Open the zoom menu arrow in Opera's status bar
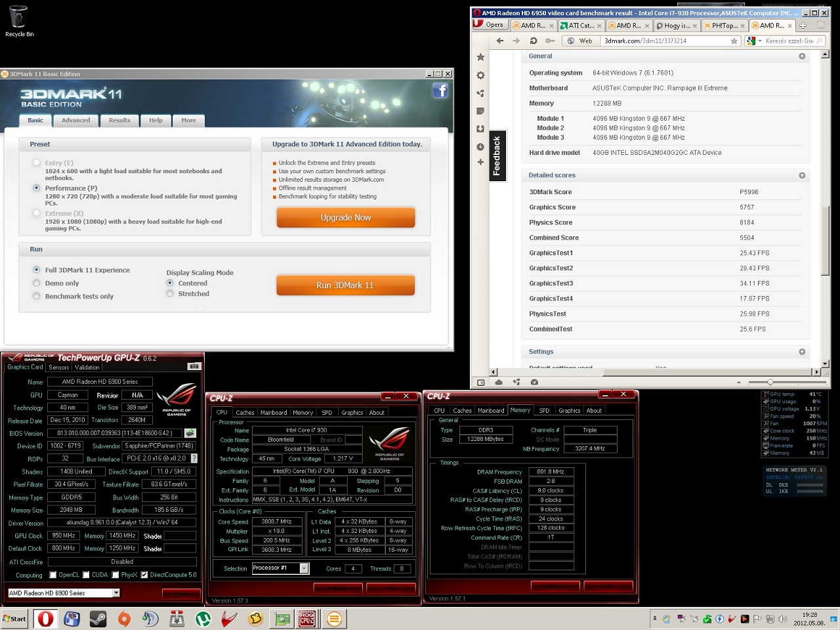The height and width of the screenshot is (630, 840). 739,382
